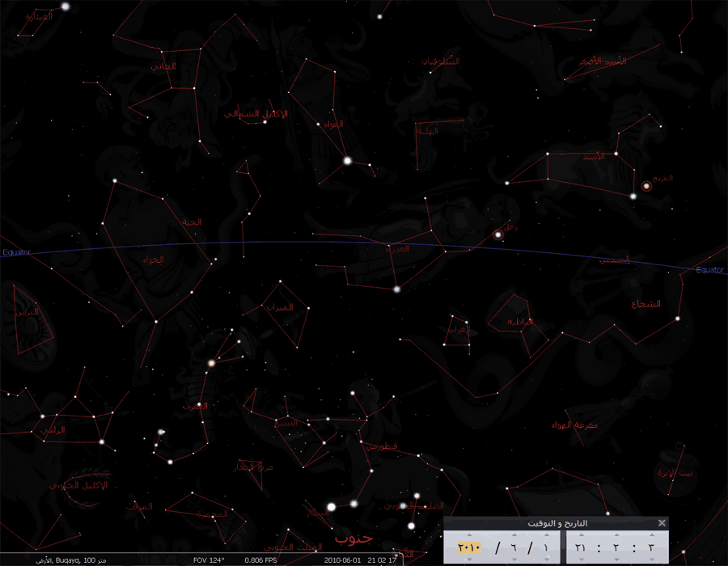The image size is (728, 566).
Task: Click the Serpens constellation label الحية
Action: [x=192, y=222]
